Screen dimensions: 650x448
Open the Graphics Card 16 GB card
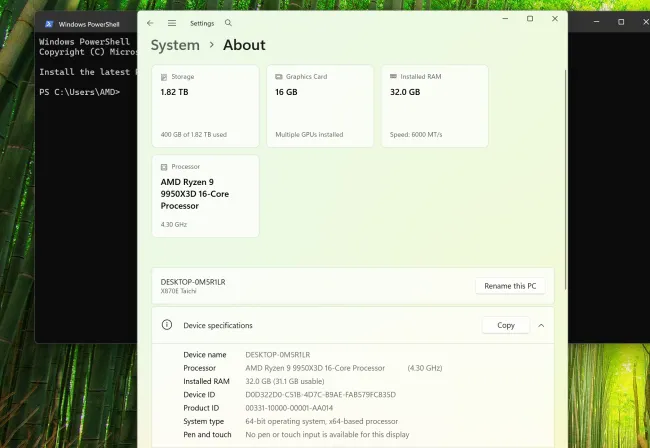(319, 105)
